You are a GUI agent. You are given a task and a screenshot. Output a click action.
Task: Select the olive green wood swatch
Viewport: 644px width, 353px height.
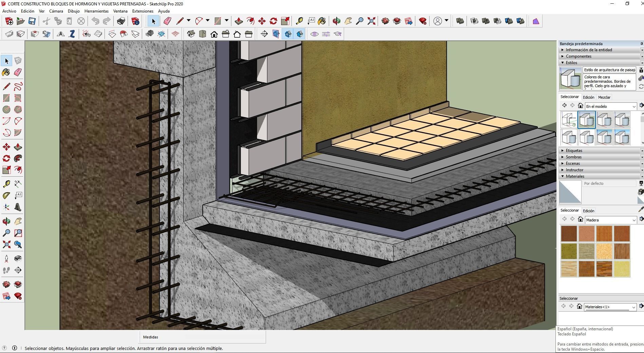click(x=569, y=251)
